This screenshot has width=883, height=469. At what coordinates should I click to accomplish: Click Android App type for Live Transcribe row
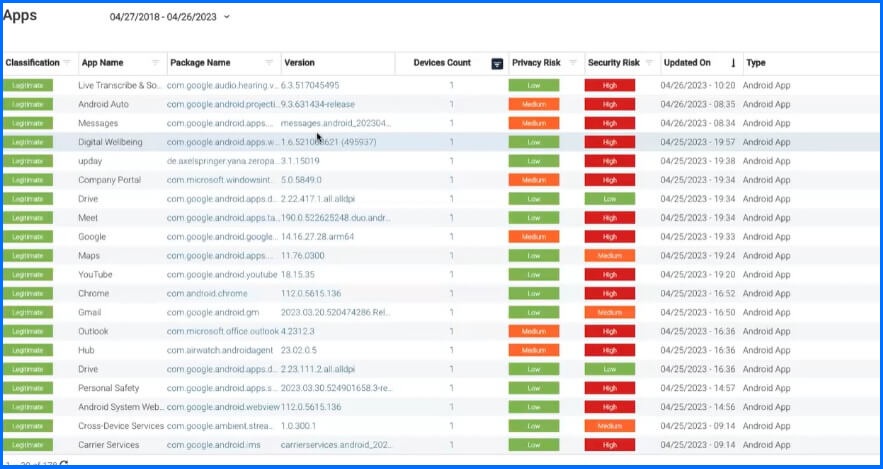766,86
